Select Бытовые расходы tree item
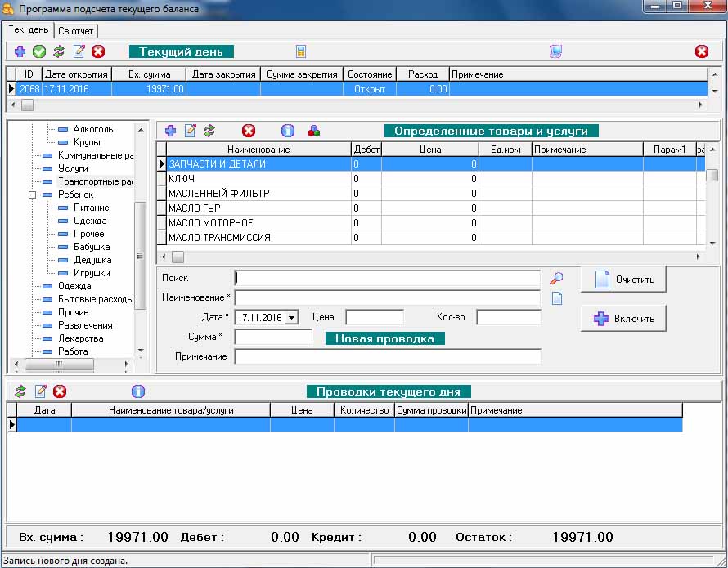 [95, 299]
